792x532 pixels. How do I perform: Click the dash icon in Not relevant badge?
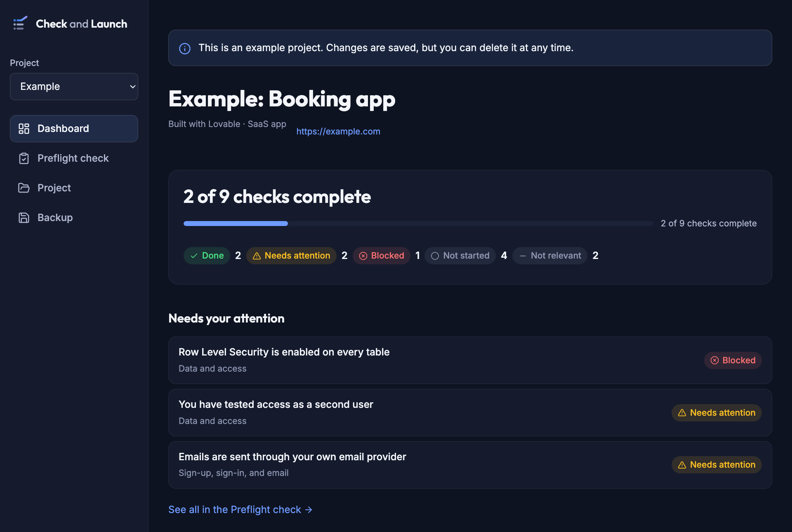coord(523,256)
